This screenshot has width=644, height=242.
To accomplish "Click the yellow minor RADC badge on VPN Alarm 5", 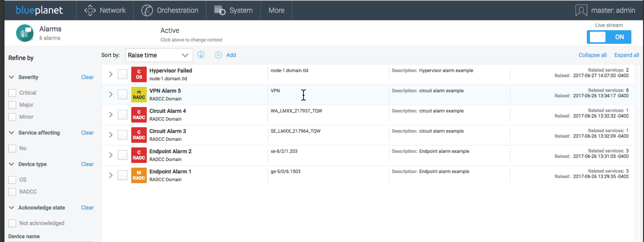I will pyautogui.click(x=139, y=95).
